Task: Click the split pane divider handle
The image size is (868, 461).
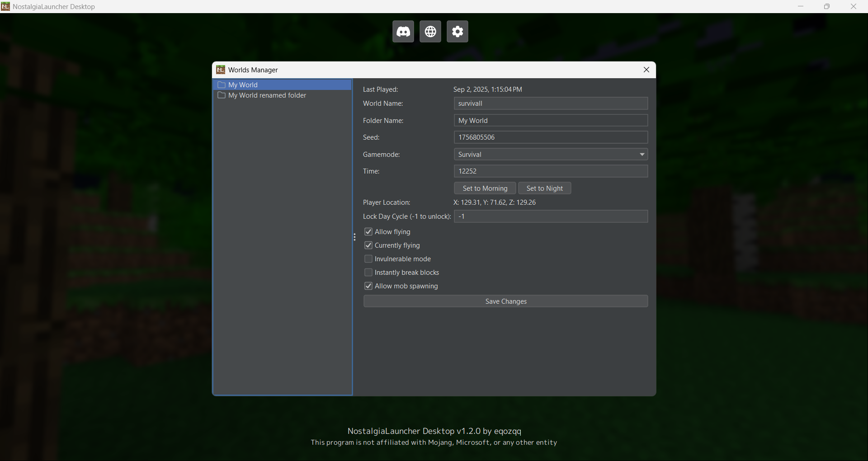Action: (354, 237)
